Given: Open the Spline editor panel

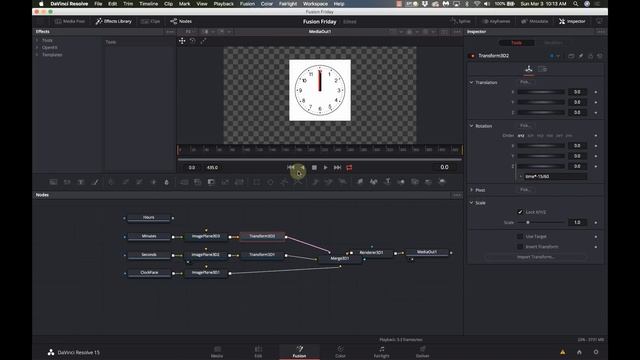Looking at the screenshot, I should tap(460, 21).
